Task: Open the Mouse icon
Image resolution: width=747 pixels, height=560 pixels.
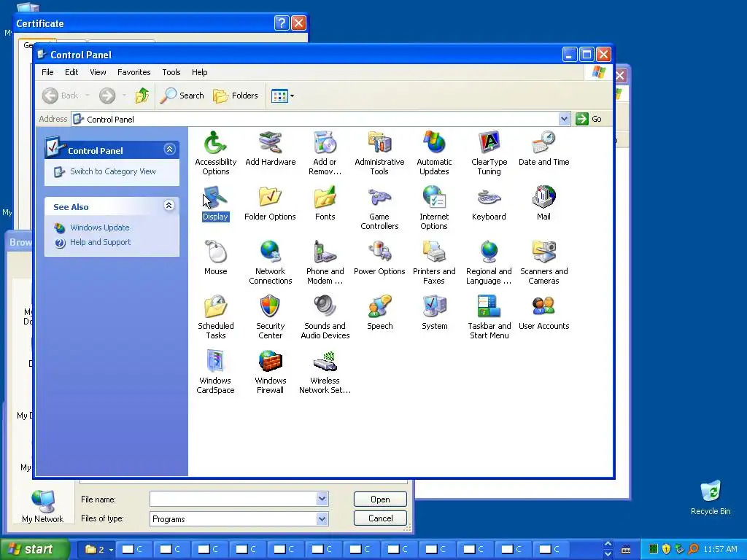Action: pos(215,257)
